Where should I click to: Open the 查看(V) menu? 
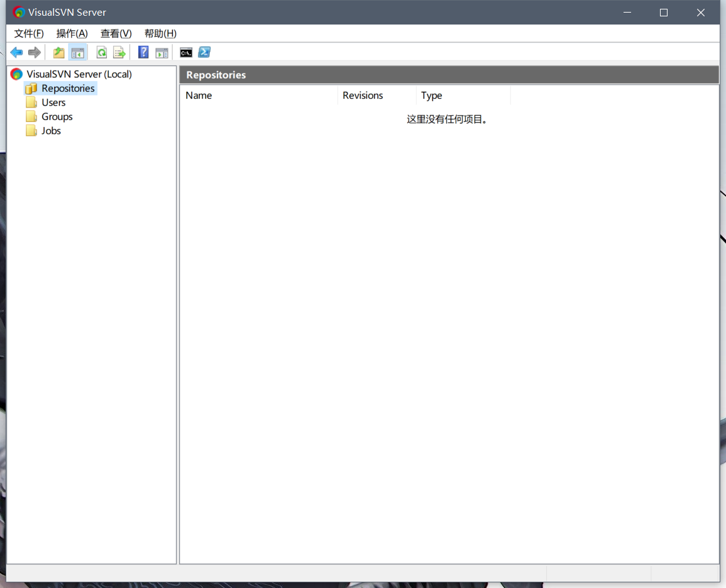[115, 33]
